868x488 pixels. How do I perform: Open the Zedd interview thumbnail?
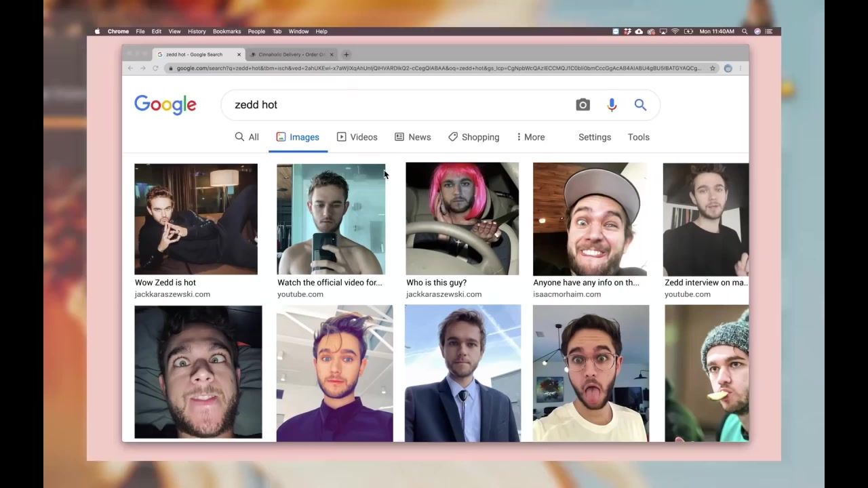706,219
